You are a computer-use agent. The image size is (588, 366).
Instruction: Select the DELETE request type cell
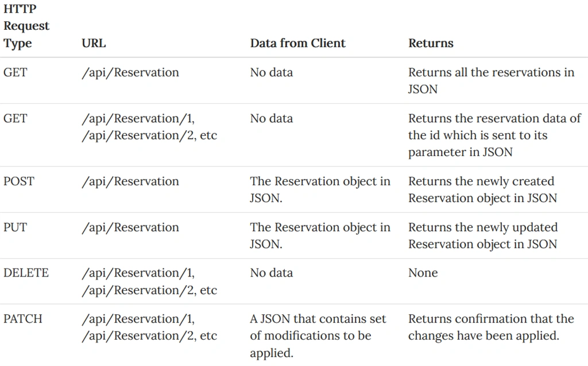click(x=26, y=272)
